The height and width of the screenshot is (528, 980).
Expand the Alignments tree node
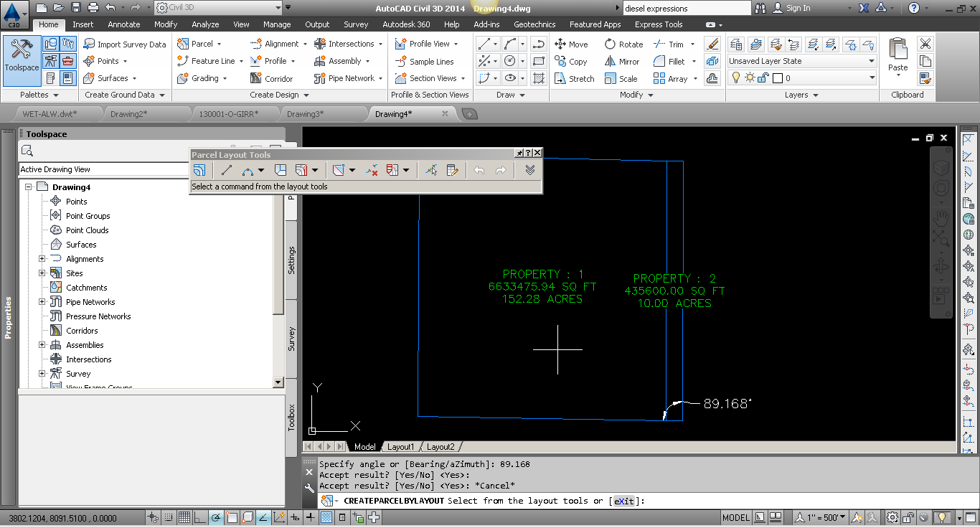click(x=42, y=259)
